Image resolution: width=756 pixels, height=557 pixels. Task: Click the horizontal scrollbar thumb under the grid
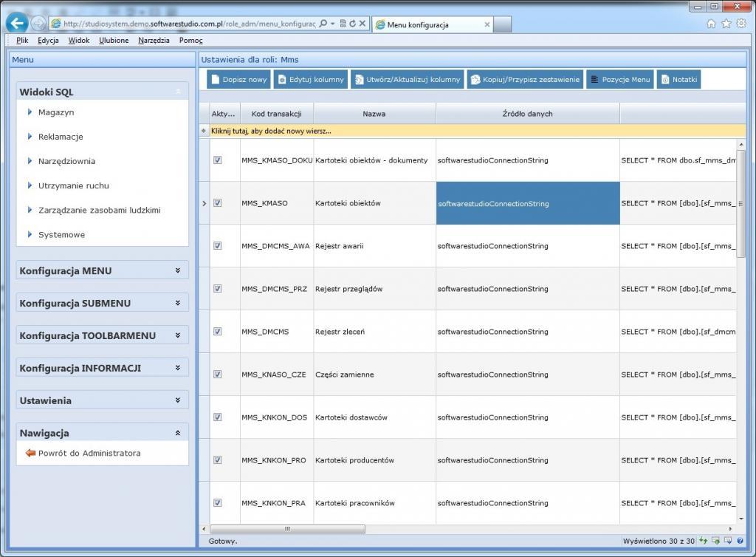(x=288, y=529)
